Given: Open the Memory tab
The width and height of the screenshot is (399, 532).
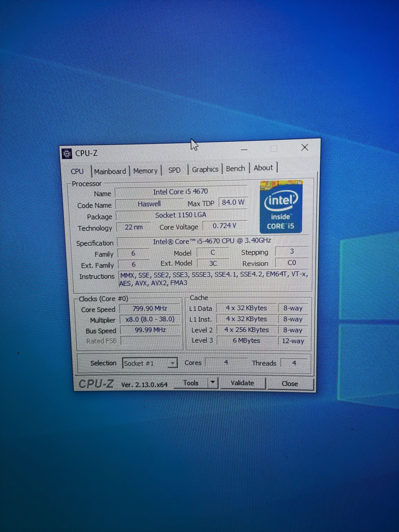Looking at the screenshot, I should [x=145, y=171].
